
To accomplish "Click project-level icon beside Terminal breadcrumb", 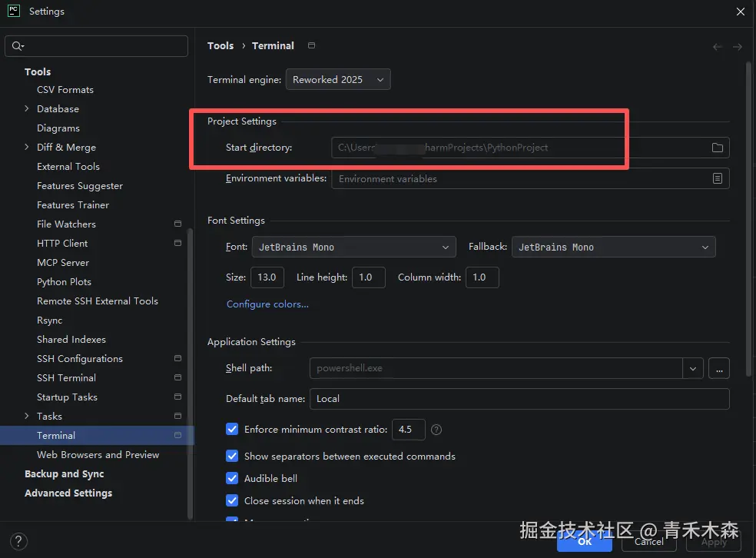I will (311, 45).
